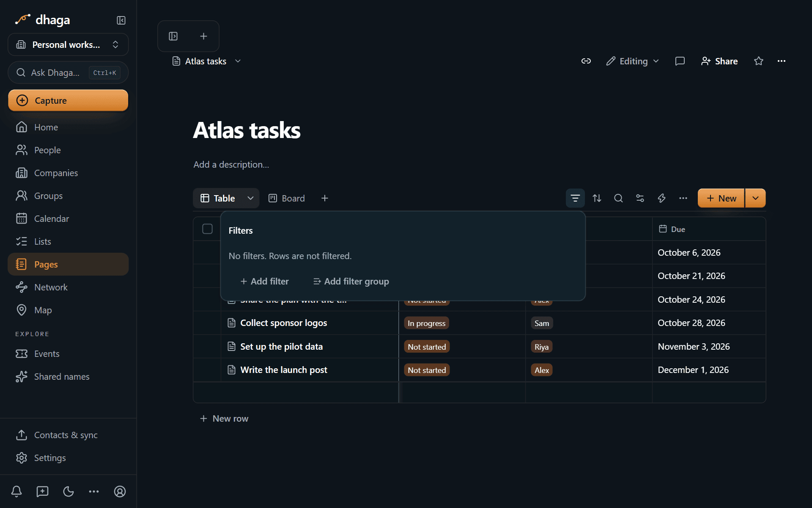Select the Table view tab
Image resolution: width=812 pixels, height=508 pixels.
[x=218, y=198]
